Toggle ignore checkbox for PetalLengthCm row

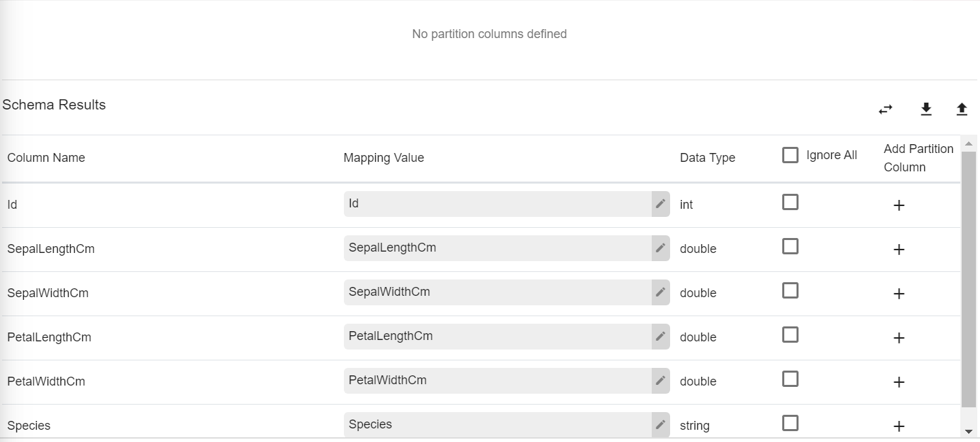(x=790, y=335)
